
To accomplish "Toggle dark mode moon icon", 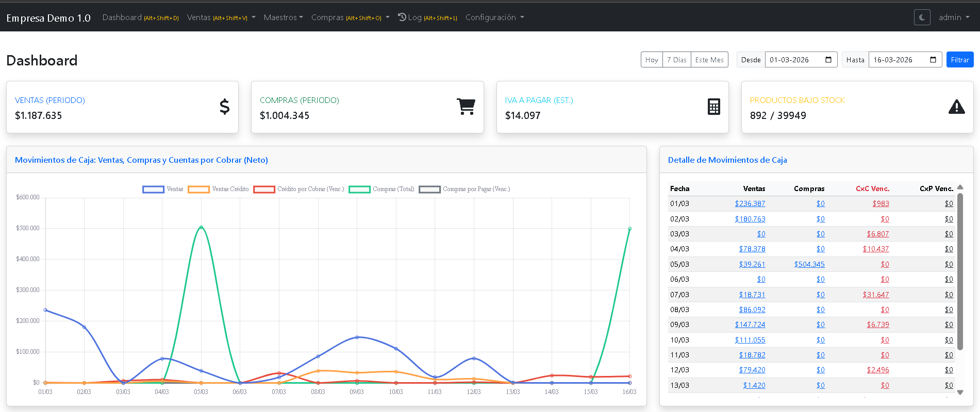I will (x=922, y=18).
